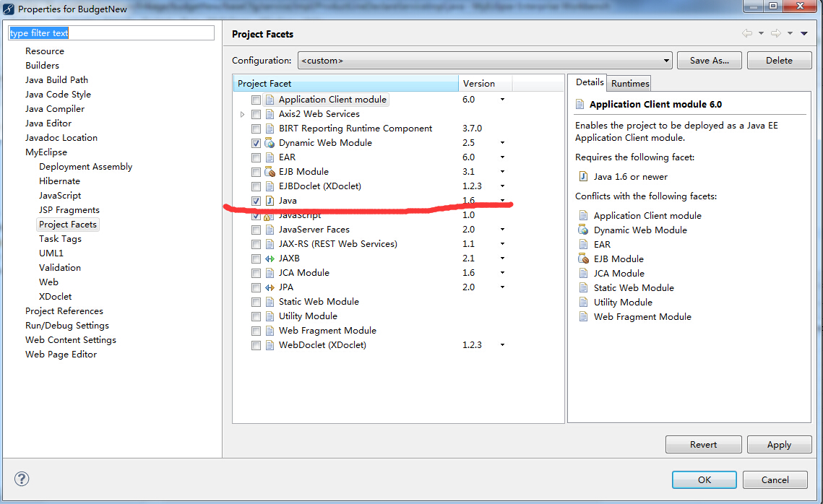Check the EAR facet checkbox
The height and width of the screenshot is (504, 823).
pos(256,157)
